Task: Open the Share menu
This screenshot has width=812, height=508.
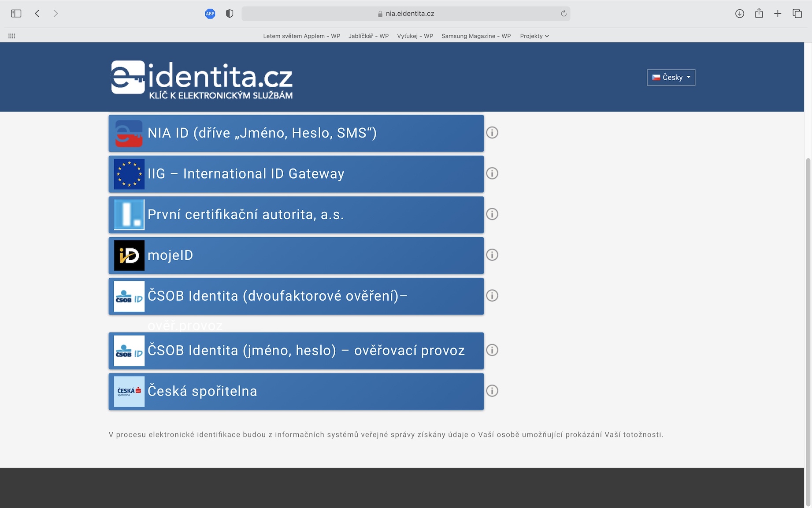Action: pyautogui.click(x=759, y=13)
